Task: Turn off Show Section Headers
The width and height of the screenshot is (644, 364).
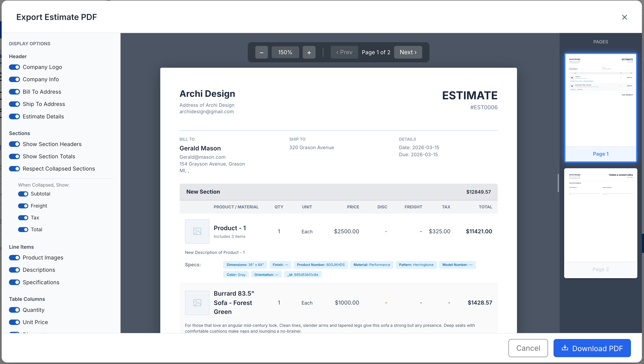Action: (x=15, y=144)
